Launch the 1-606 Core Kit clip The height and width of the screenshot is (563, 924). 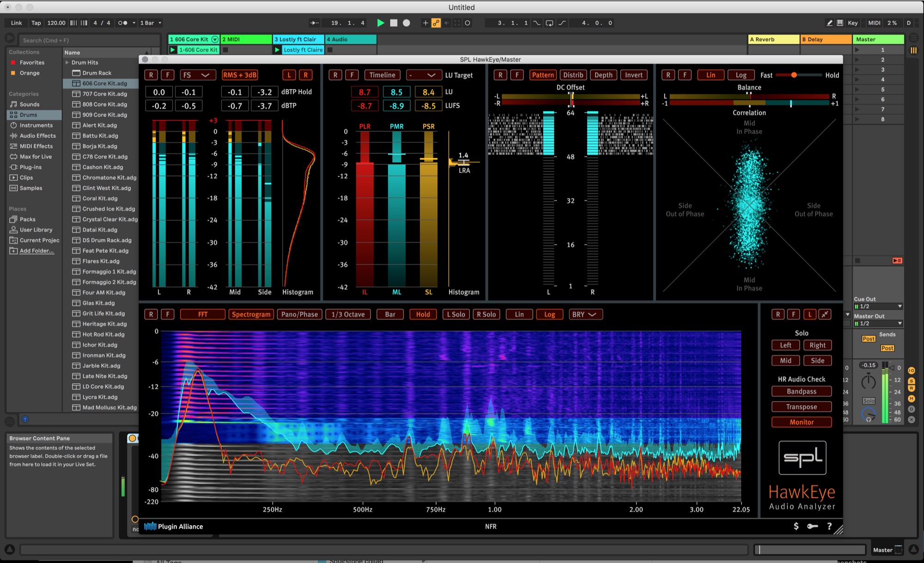click(173, 49)
